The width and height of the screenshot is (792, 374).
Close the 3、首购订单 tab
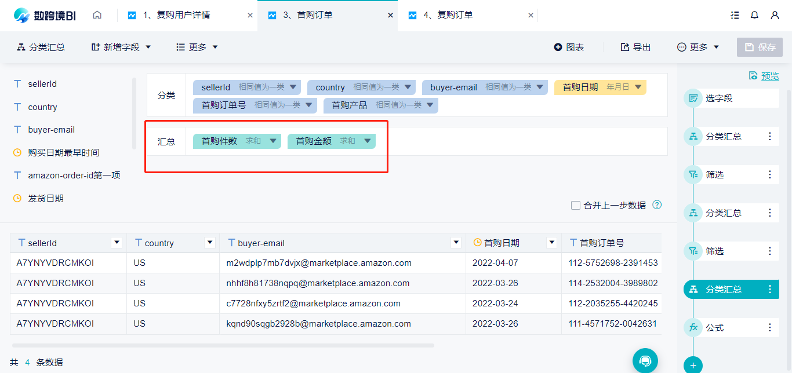(390, 16)
